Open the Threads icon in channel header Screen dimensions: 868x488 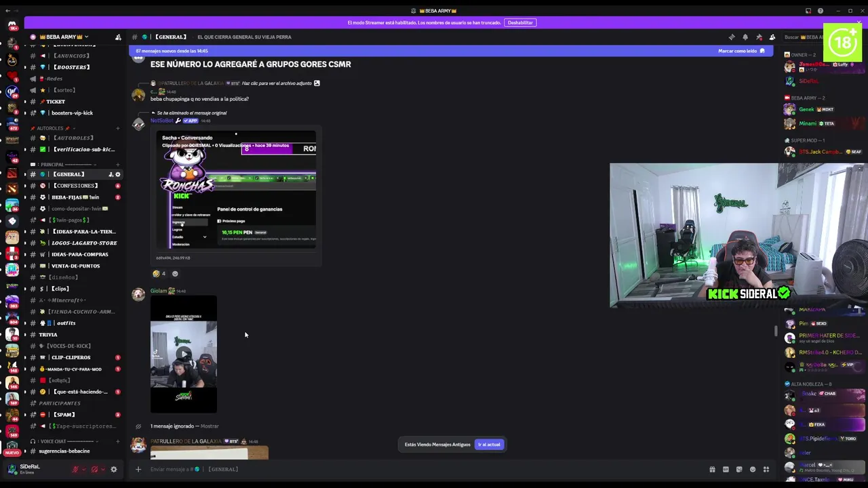tap(731, 37)
